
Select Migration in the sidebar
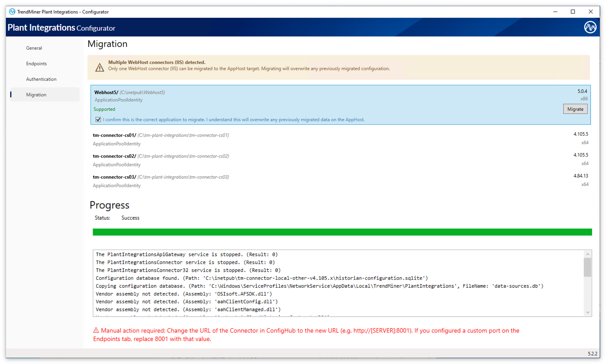click(36, 94)
